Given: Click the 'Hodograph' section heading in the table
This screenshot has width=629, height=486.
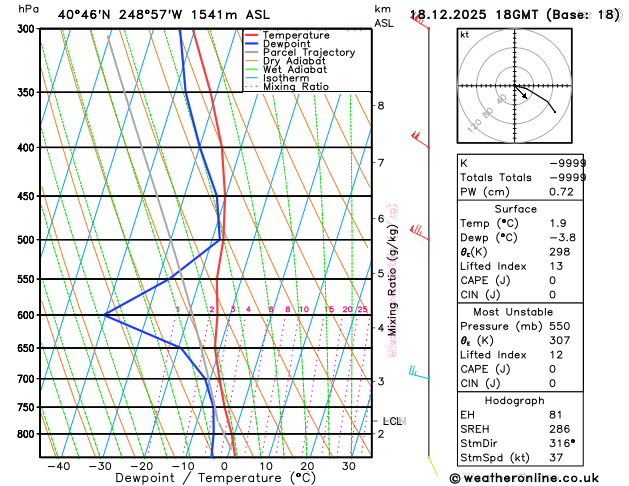Looking at the screenshot, I should point(515,401).
